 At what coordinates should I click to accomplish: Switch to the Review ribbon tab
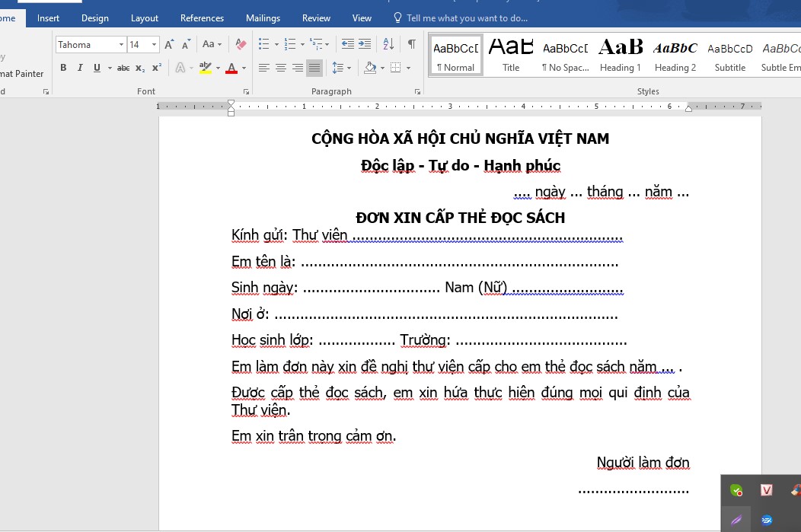[316, 18]
